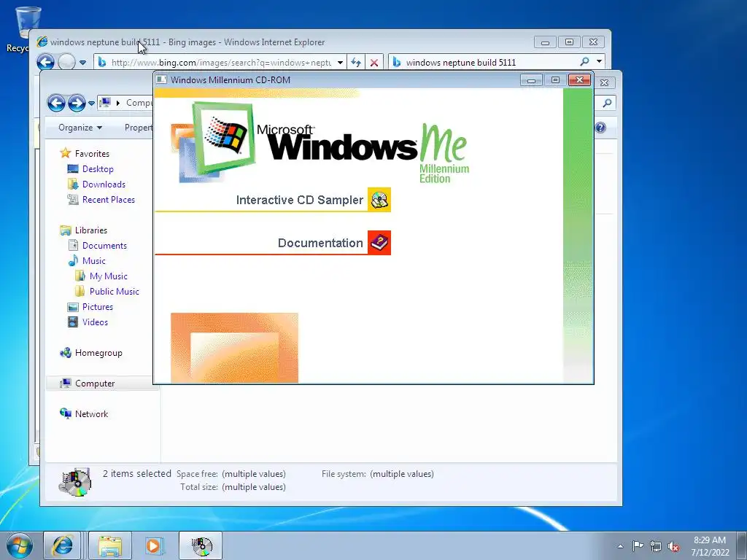The image size is (747, 560).
Task: Click the '2 items selected' text
Action: click(136, 473)
